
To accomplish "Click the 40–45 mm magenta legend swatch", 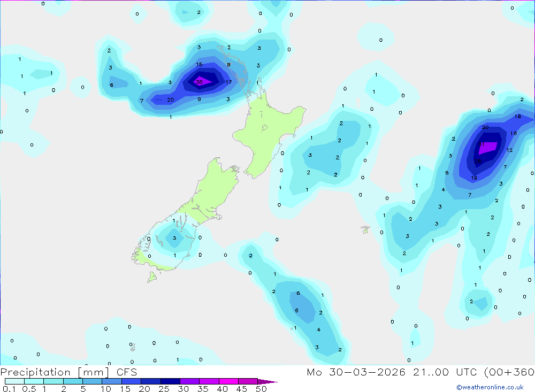I will pyautogui.click(x=228, y=381).
